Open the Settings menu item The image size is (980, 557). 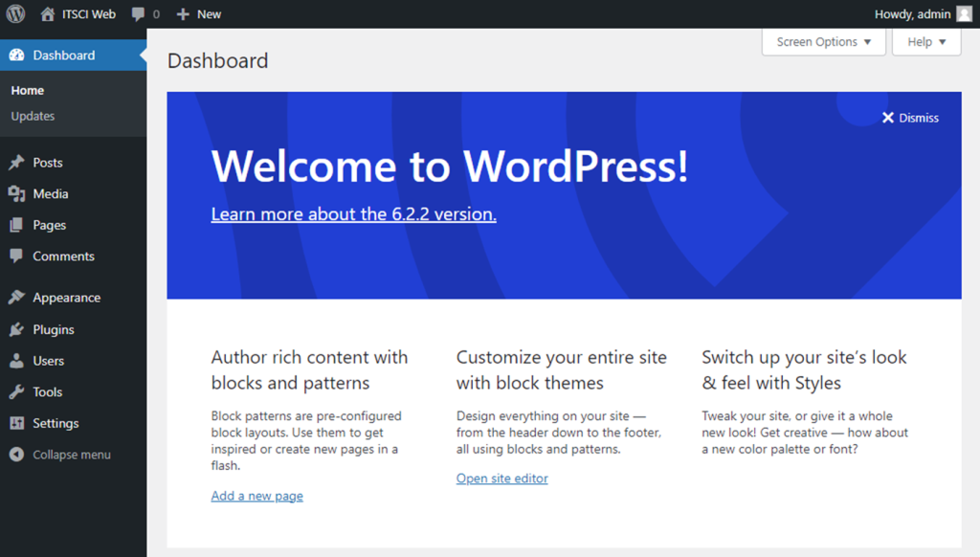click(56, 423)
